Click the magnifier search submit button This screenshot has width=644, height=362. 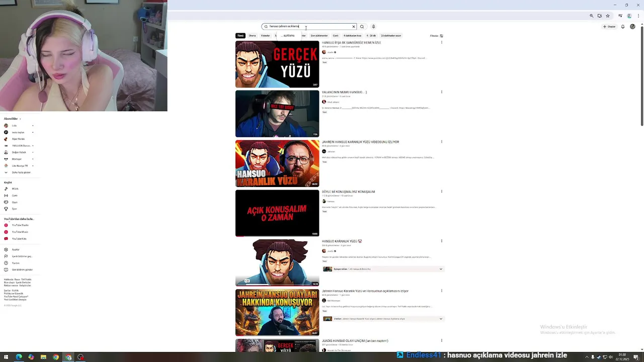click(362, 27)
